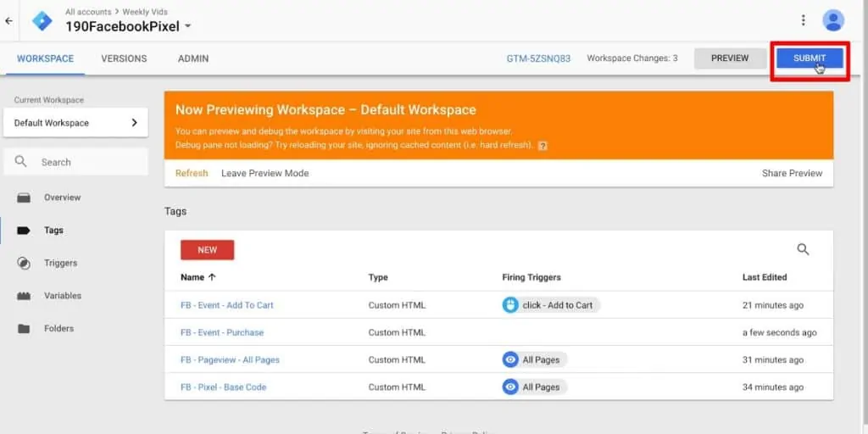Click the Weekly Vids breadcrumb

coord(145,12)
